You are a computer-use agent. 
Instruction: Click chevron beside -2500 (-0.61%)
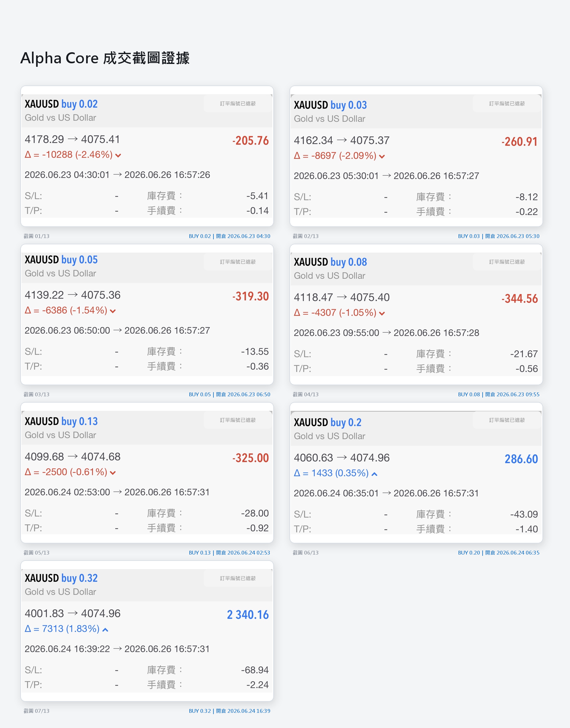coord(113,473)
